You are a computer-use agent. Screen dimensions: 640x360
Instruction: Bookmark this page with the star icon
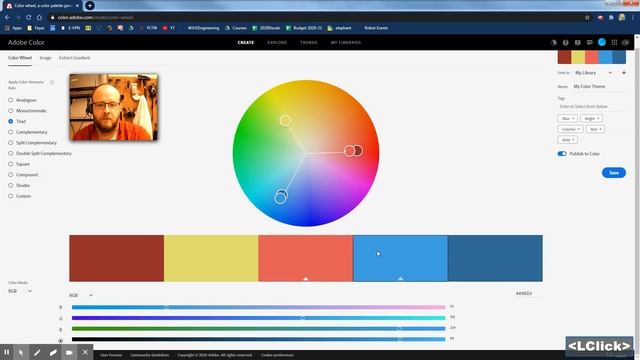click(x=587, y=18)
